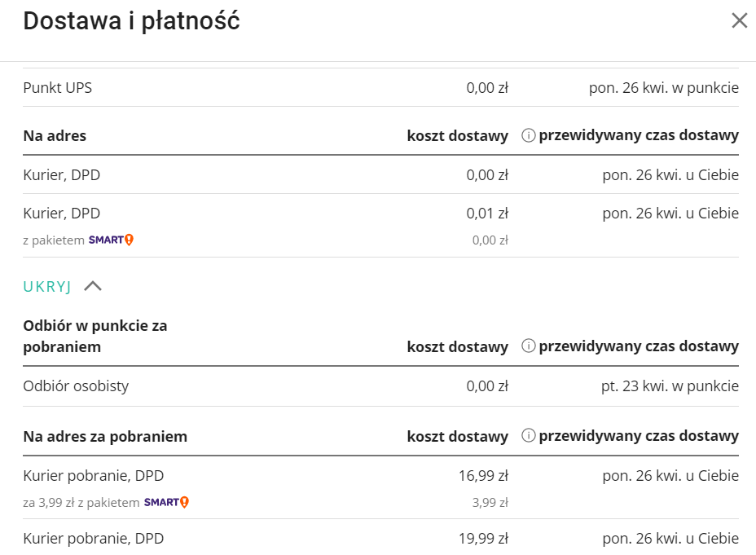
Task: Select 'Odbiór osobisty' pickup option
Action: (77, 385)
